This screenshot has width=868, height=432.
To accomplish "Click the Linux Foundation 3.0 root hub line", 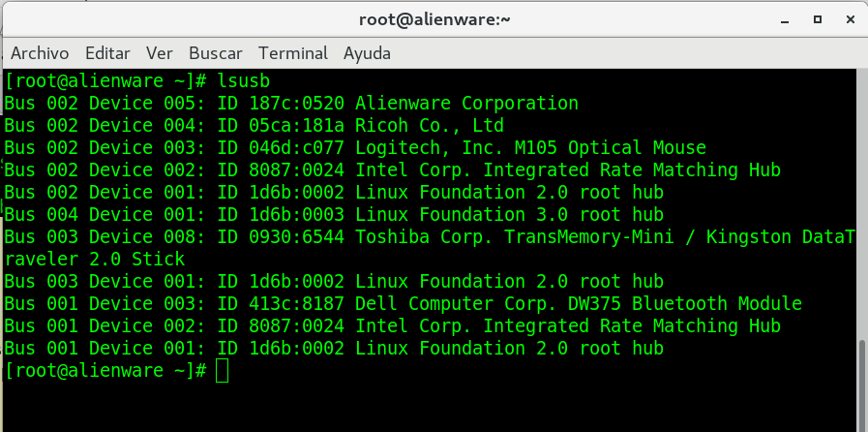I will point(333,214).
